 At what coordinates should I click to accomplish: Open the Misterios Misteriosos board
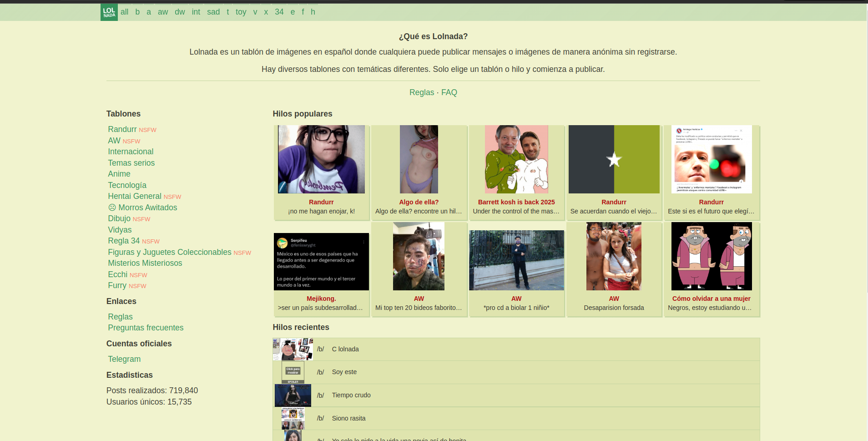tap(145, 263)
